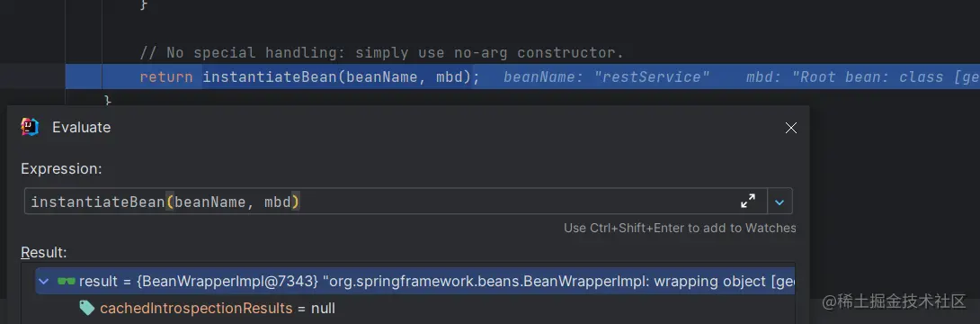Screen dimensions: 980x324
Task: Click the 'return instantiateBean(beanName, mbd);' code line
Action: pos(309,76)
